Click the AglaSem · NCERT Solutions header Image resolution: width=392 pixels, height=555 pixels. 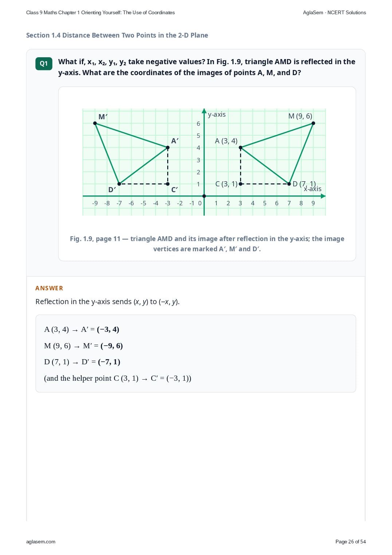[x=334, y=12]
